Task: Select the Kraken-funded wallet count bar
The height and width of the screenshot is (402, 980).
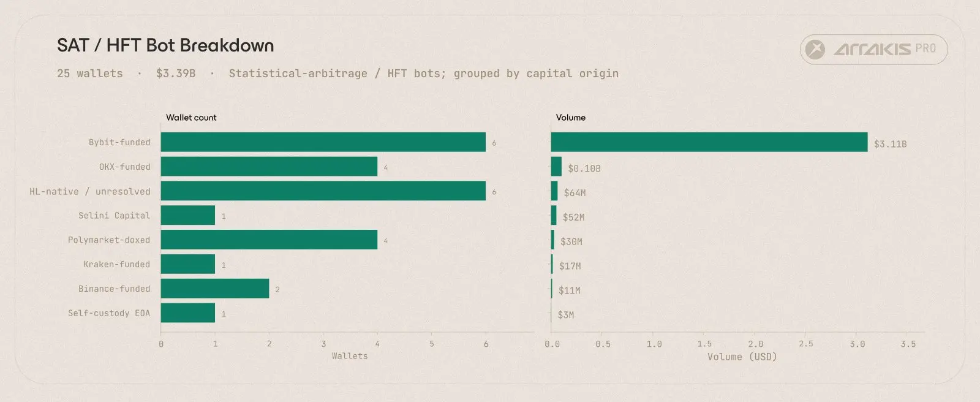Action: [x=188, y=264]
